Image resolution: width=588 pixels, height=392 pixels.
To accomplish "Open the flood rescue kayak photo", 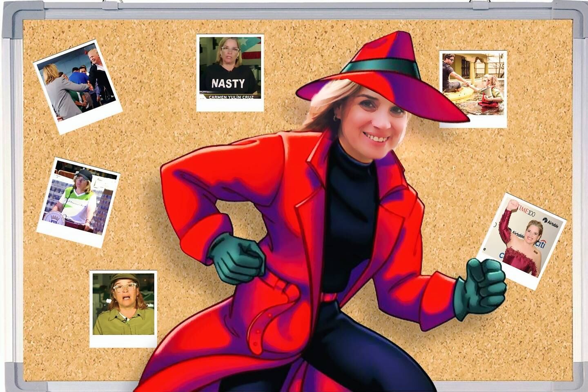I will coord(473,88).
